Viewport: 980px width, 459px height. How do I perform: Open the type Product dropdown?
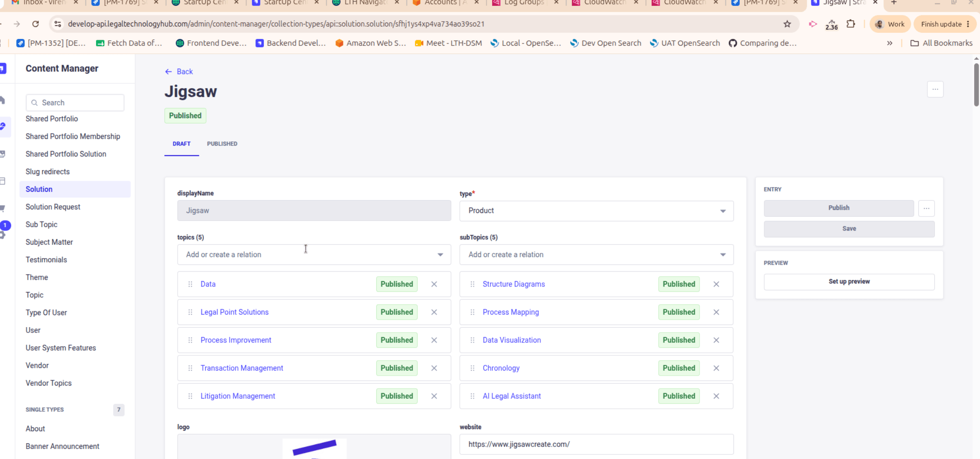pyautogui.click(x=596, y=211)
